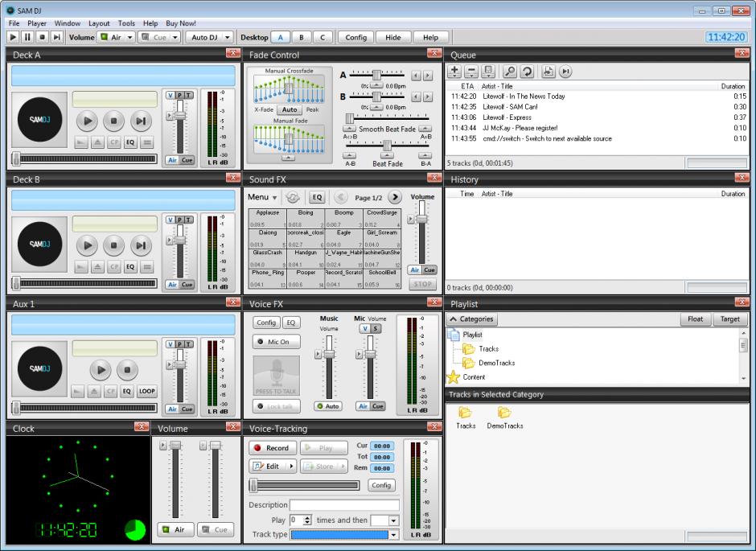The height and width of the screenshot is (551, 756).
Task: Click the toolbar Config button
Action: coord(355,37)
